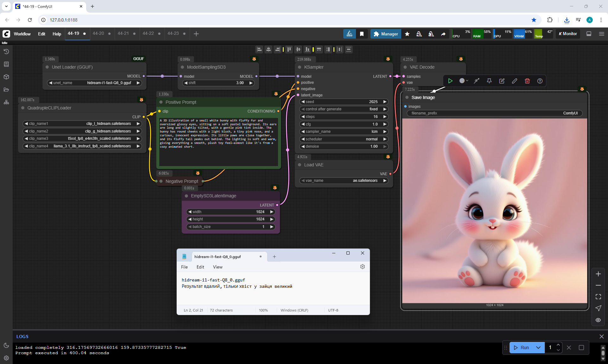Open the model library cube icon
This screenshot has width=608, height=364.
point(6,77)
